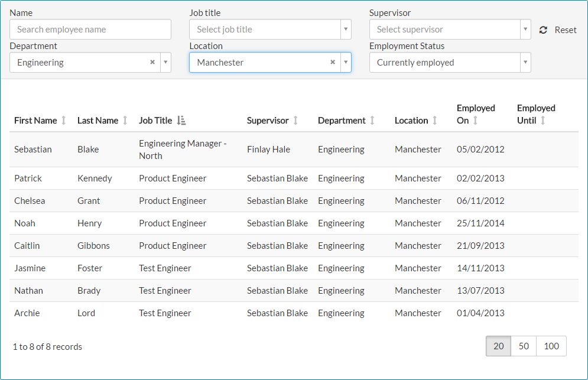Show 20 records per page
The image size is (588, 380).
tap(498, 346)
